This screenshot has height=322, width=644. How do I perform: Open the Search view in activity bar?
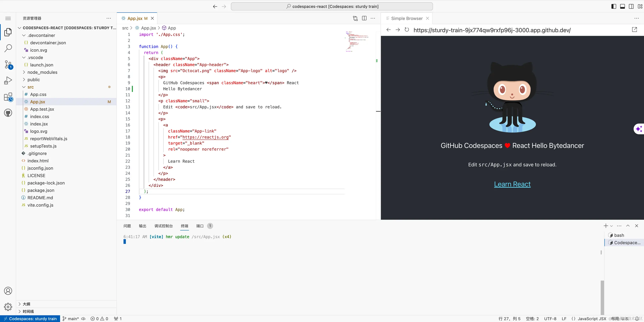pyautogui.click(x=8, y=48)
